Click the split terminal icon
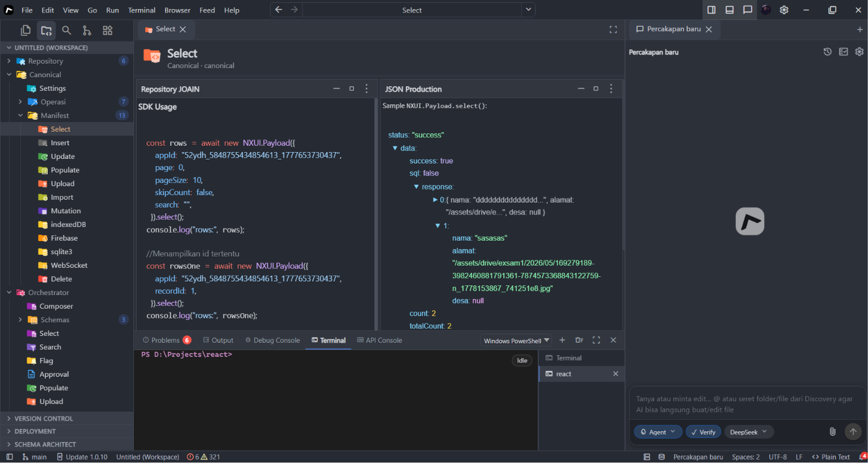Screen dimensions: 868x463 pos(579,340)
